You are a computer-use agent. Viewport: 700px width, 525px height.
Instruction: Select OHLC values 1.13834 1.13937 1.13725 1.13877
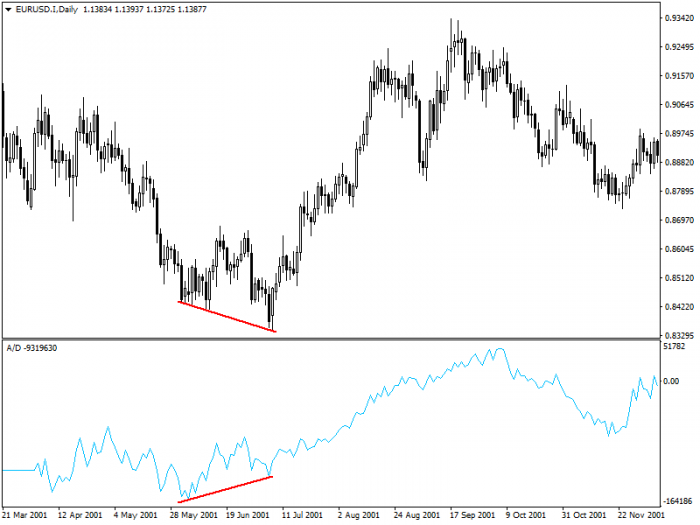click(145, 9)
